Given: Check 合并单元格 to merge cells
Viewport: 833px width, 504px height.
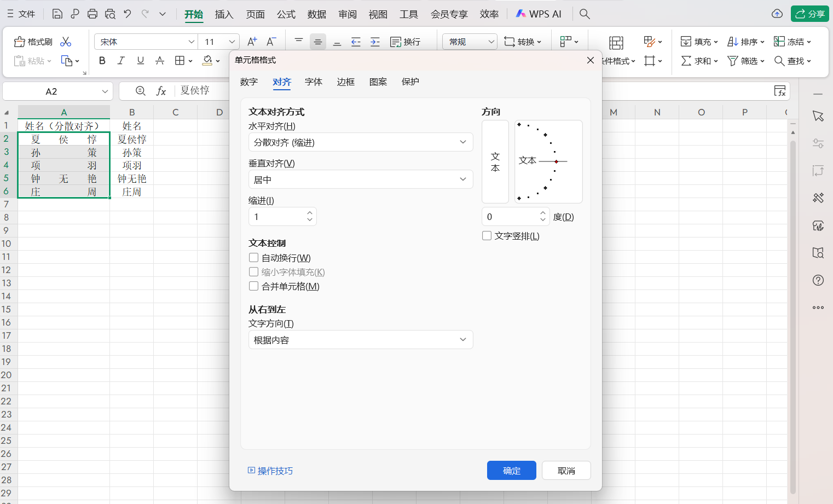Looking at the screenshot, I should point(253,286).
